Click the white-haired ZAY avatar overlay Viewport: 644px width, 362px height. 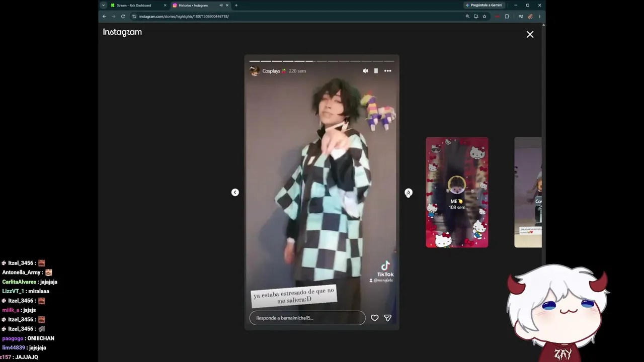tap(558, 313)
